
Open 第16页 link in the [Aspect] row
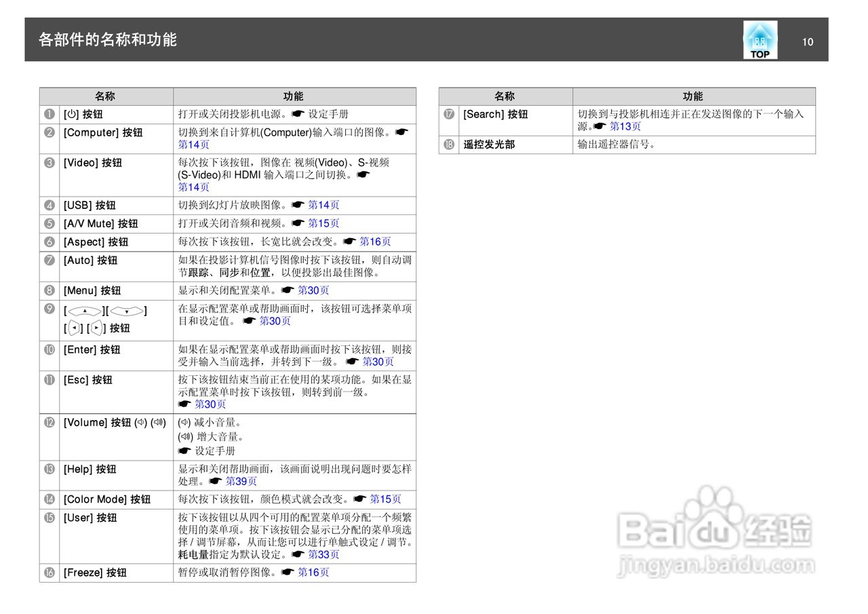pos(375,242)
